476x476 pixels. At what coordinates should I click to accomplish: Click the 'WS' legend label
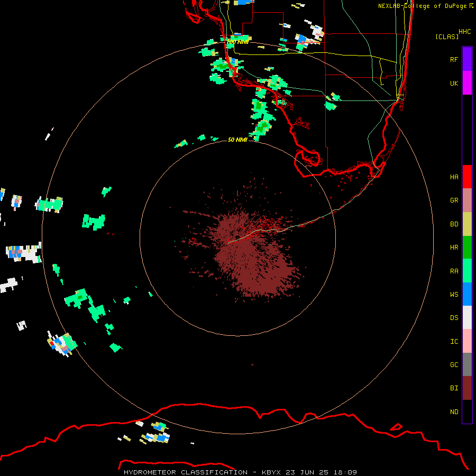[x=454, y=294]
